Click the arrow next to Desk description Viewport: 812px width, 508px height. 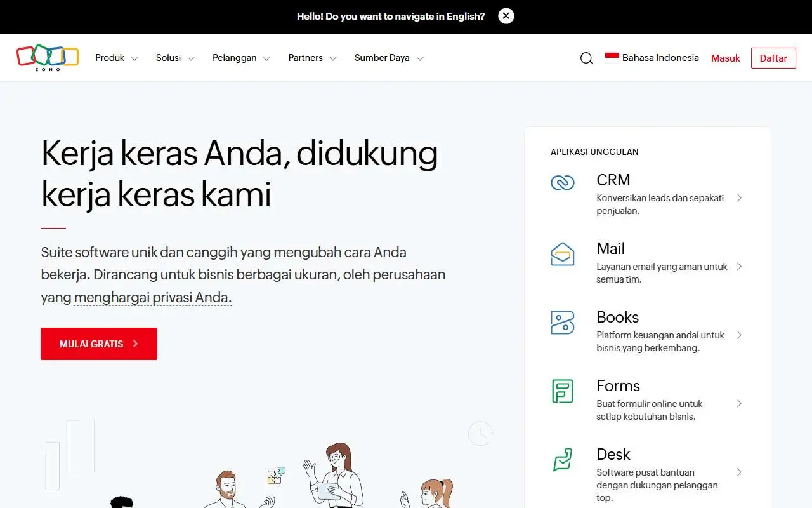point(739,472)
